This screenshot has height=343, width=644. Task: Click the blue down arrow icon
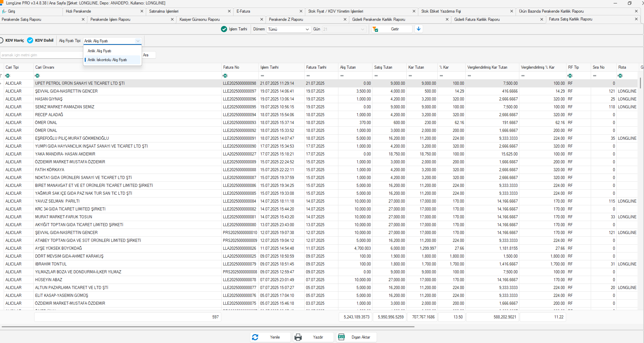click(x=419, y=29)
